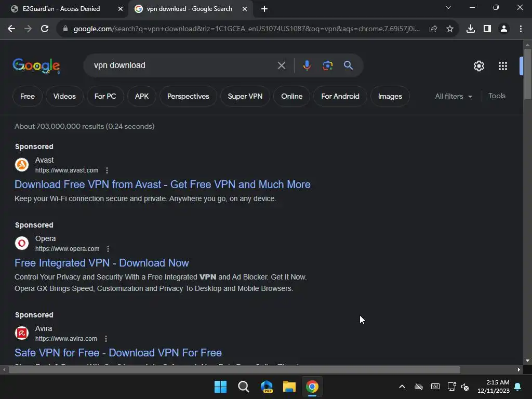Viewport: 532px width, 399px height.
Task: Open Safe VPN for Free Avira link
Action: tap(118, 353)
